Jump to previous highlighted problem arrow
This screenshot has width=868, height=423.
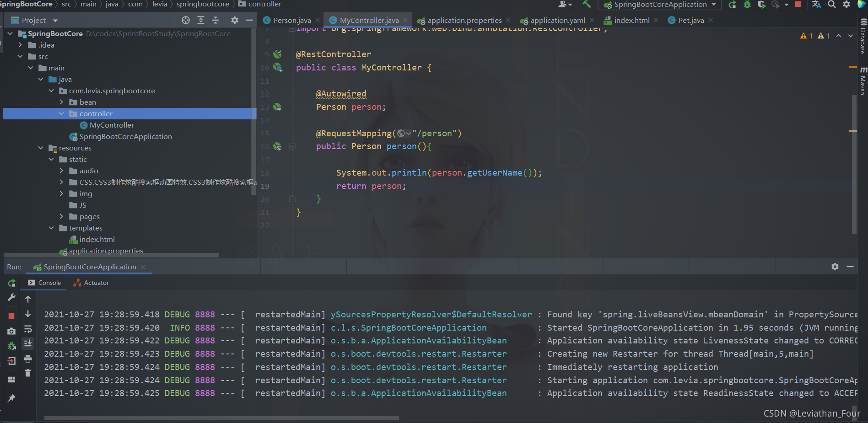[839, 36]
